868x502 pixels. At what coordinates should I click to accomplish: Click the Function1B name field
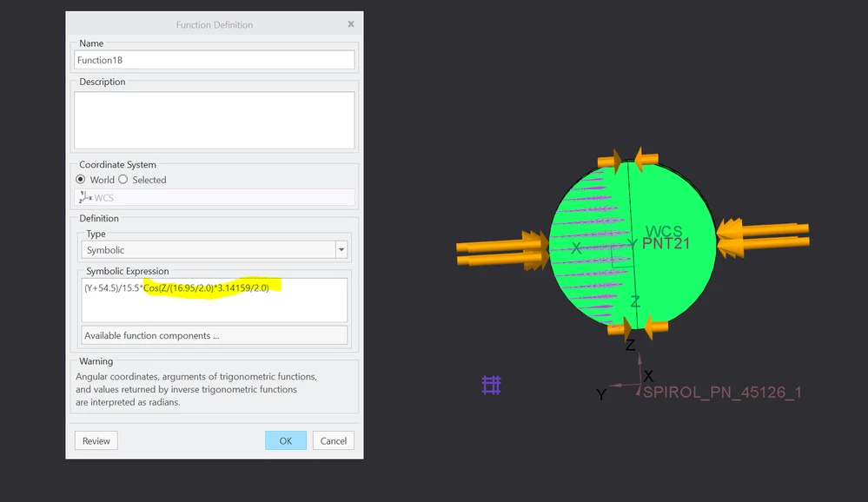[x=214, y=60]
